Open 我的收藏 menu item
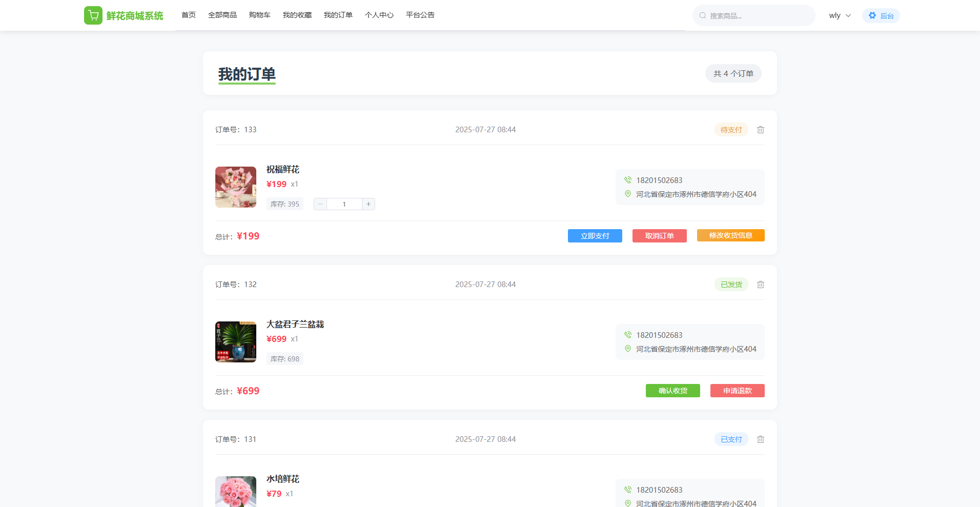Image resolution: width=980 pixels, height=507 pixels. pyautogui.click(x=297, y=15)
